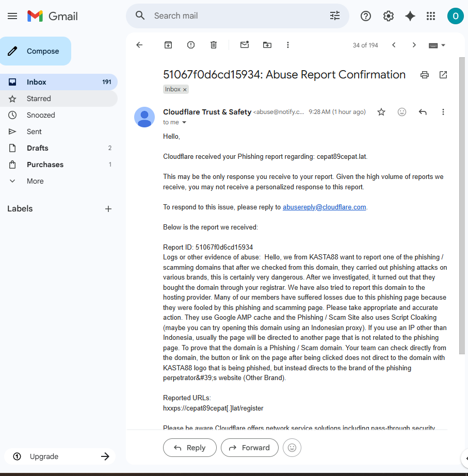This screenshot has height=476, width=468.
Task: Click the Search mail field
Action: 237,16
